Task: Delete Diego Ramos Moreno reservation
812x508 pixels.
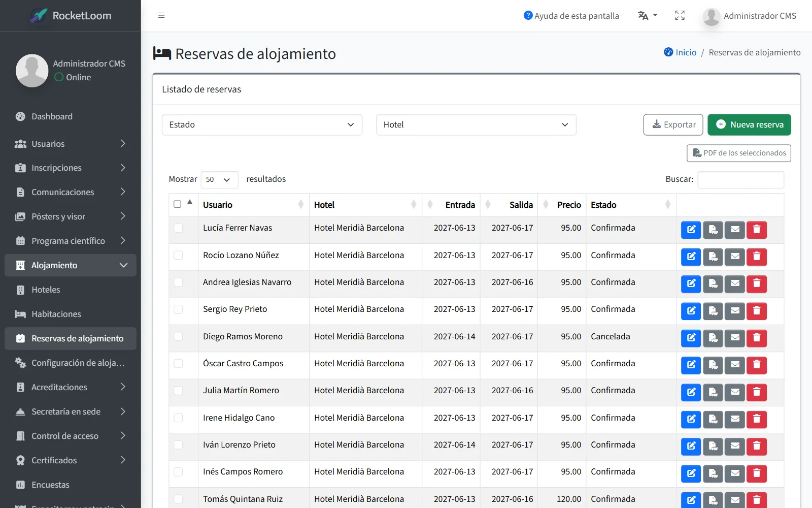Action: (x=756, y=338)
